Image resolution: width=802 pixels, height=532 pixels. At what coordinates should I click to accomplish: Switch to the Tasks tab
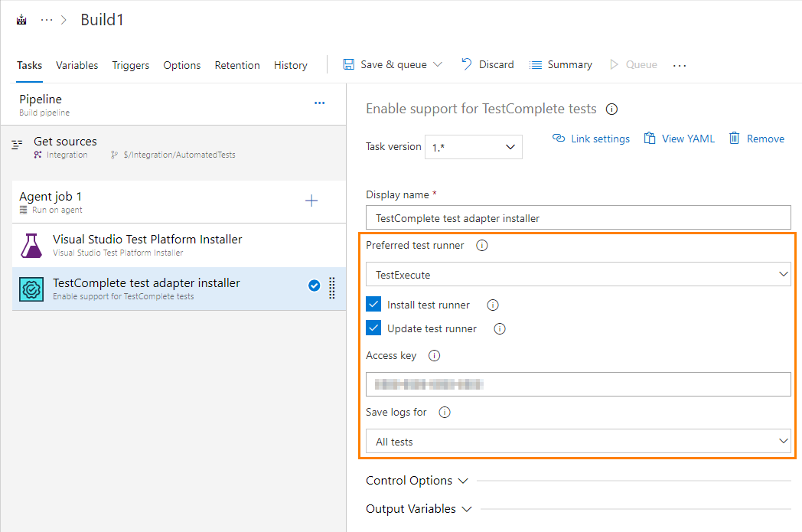coord(30,66)
